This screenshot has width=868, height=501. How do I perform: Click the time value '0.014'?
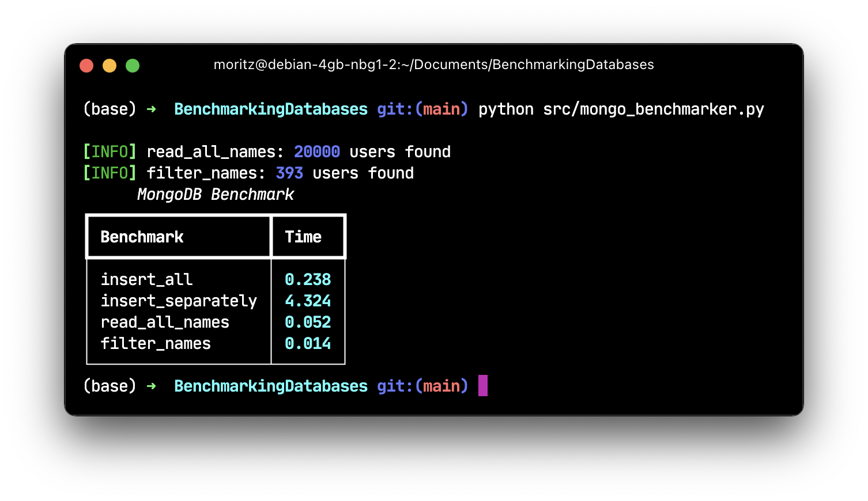point(308,343)
